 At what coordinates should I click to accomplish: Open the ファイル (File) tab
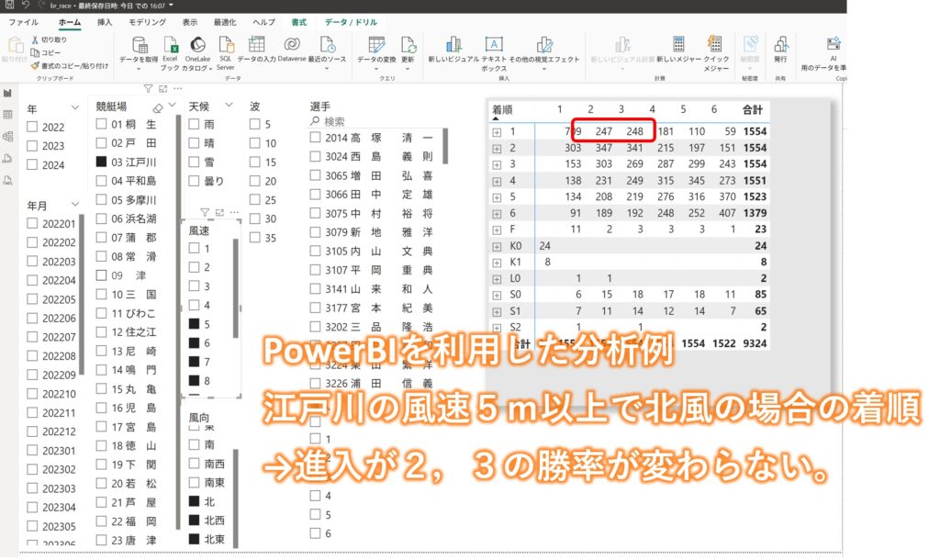click(x=23, y=22)
